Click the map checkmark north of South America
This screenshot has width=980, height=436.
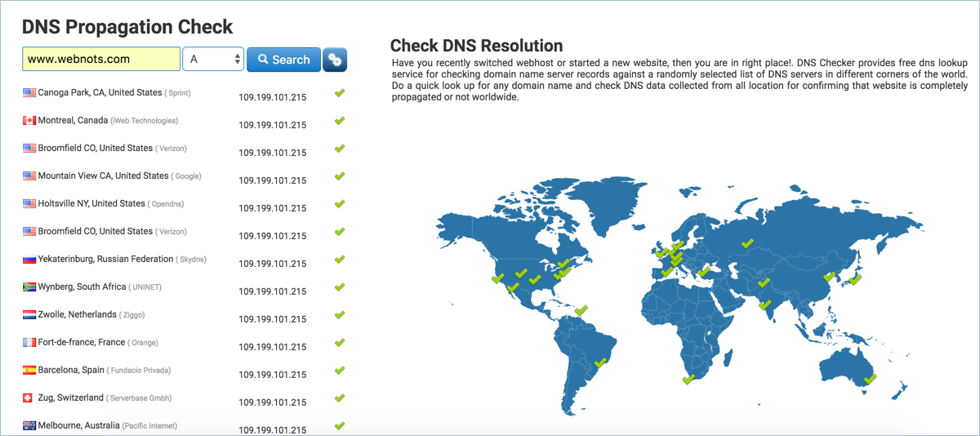click(581, 310)
